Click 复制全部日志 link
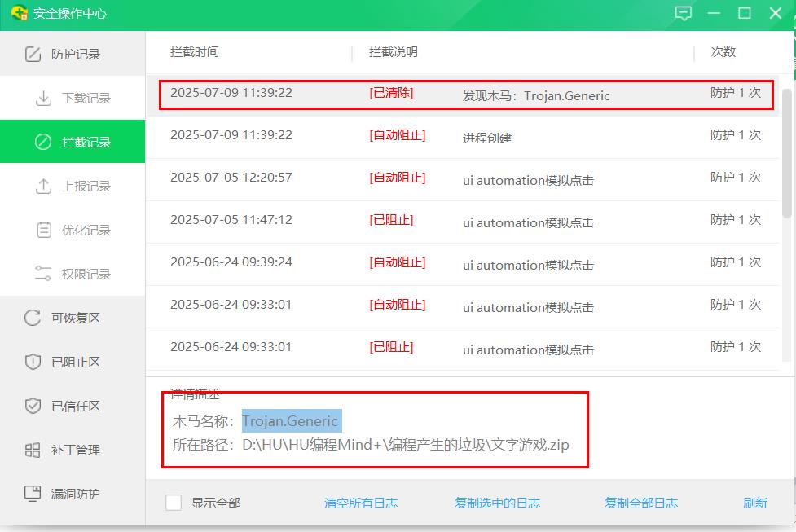This screenshot has width=796, height=532. (x=641, y=503)
